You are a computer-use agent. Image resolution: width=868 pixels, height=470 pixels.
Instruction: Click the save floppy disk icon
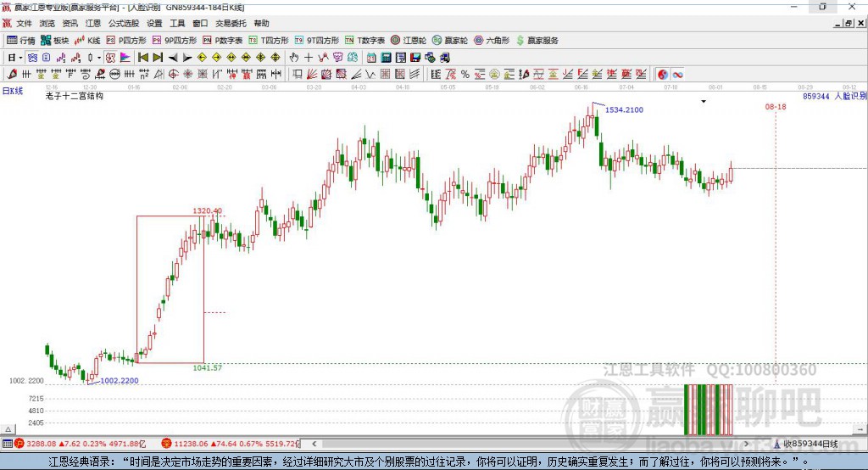415,58
